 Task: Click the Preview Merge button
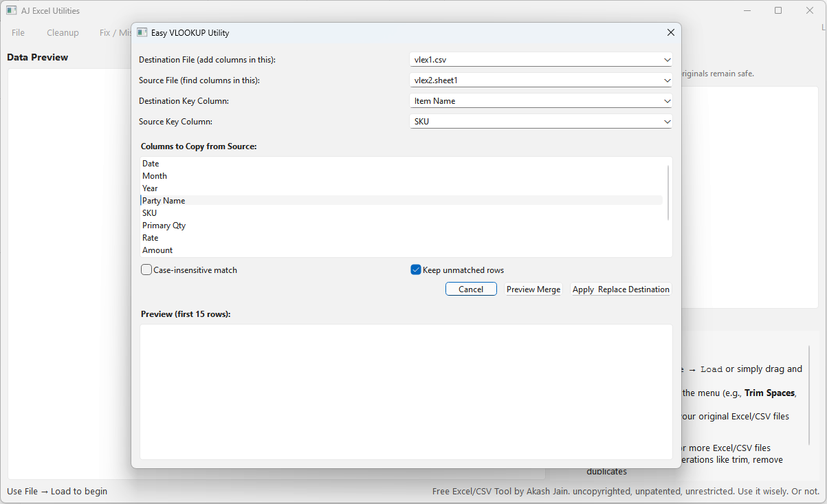(x=533, y=289)
